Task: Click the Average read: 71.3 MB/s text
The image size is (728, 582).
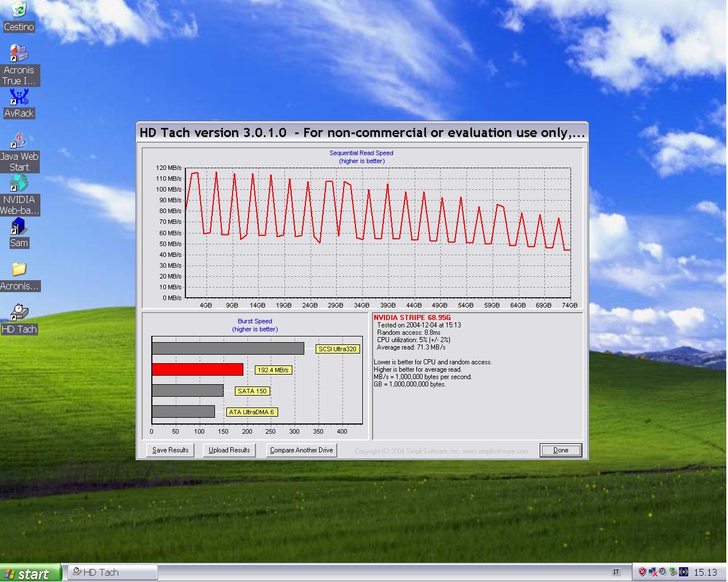Action: [x=411, y=347]
